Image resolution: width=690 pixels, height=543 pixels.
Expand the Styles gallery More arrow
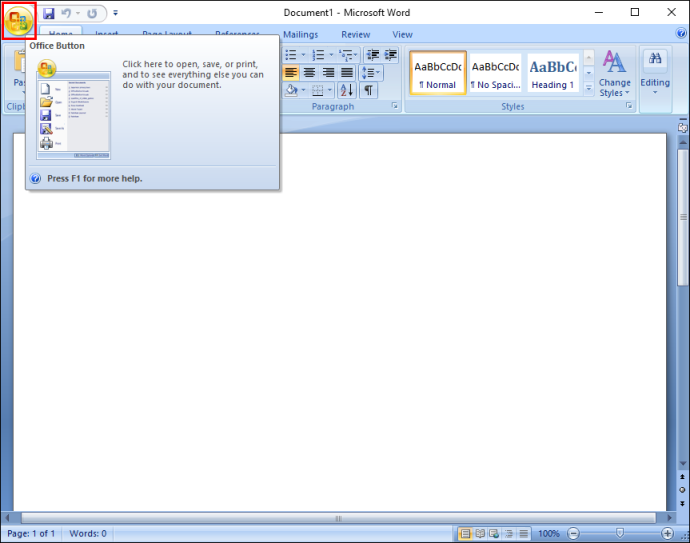(588, 88)
